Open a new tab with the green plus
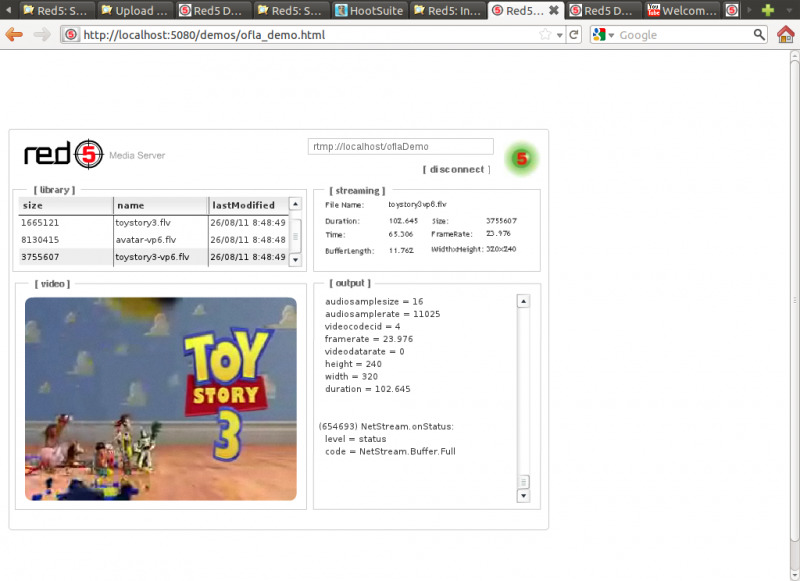This screenshot has width=800, height=581. (765, 8)
